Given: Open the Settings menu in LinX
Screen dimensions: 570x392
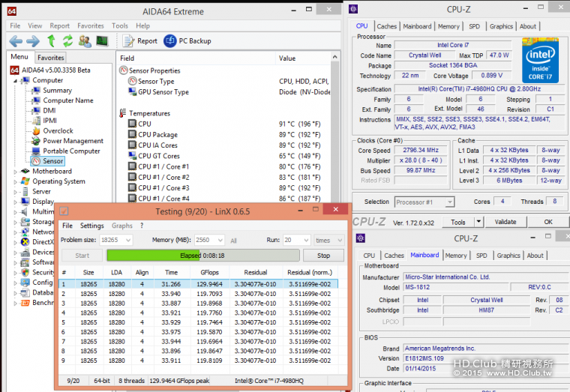Looking at the screenshot, I should (92, 226).
